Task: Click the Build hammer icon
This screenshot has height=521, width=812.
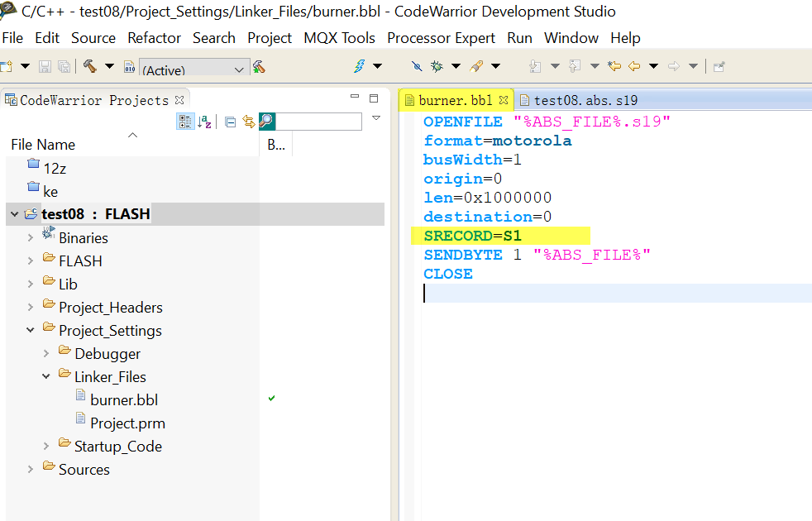Action: tap(90, 66)
